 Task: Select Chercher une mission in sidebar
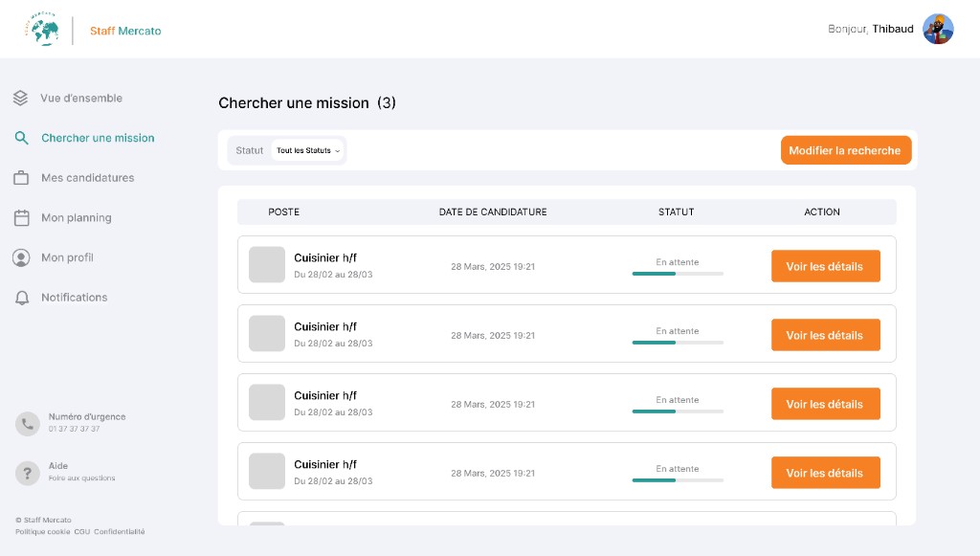click(x=98, y=138)
